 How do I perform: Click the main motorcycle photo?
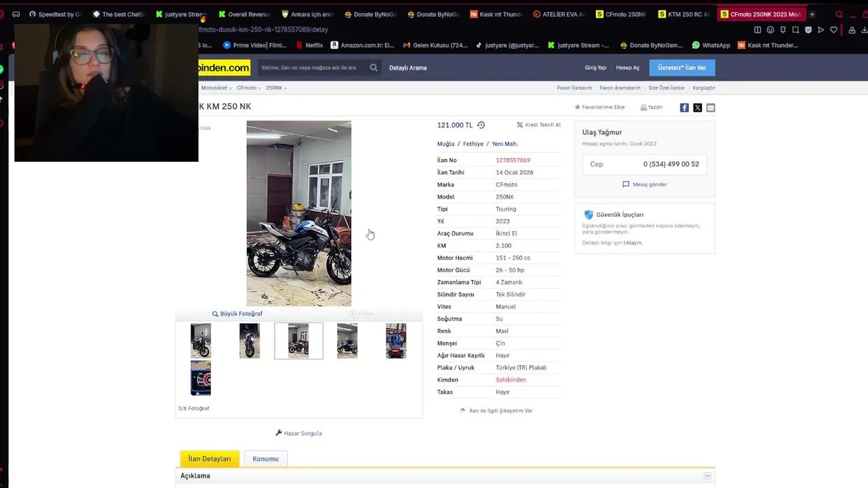pos(299,213)
